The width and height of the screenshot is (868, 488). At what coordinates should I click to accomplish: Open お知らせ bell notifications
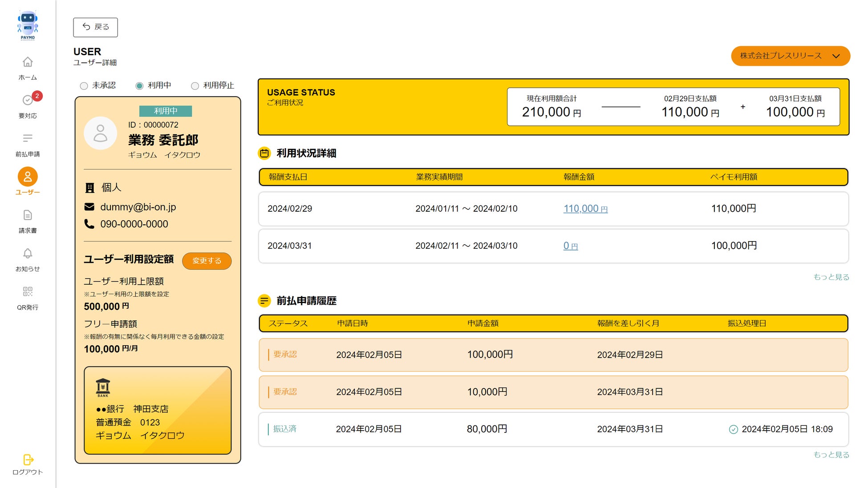[28, 254]
